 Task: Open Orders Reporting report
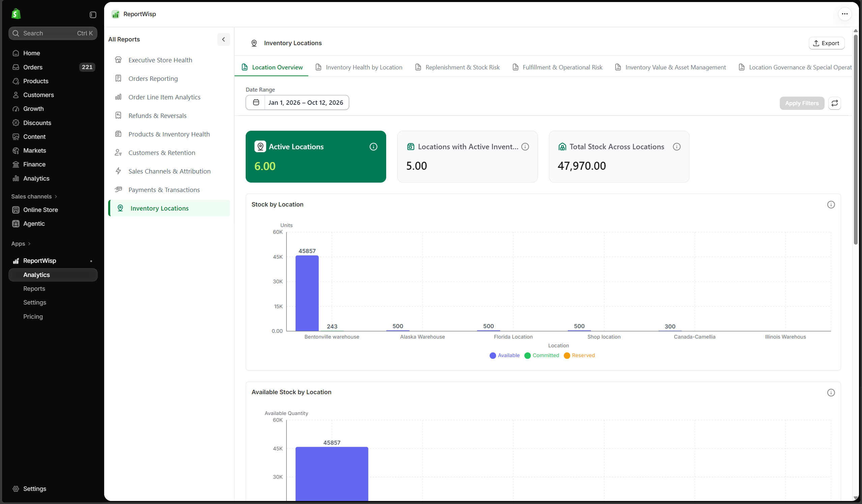coord(169,78)
